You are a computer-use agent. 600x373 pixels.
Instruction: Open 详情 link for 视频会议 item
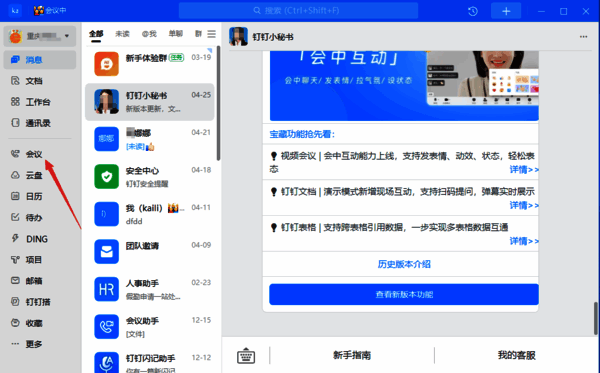[524, 169]
